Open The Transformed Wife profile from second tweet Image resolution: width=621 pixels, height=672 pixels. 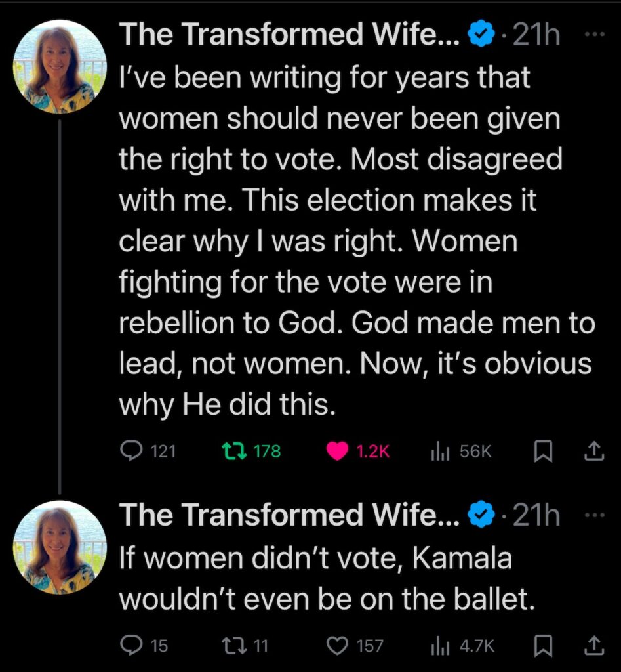pos(289,515)
